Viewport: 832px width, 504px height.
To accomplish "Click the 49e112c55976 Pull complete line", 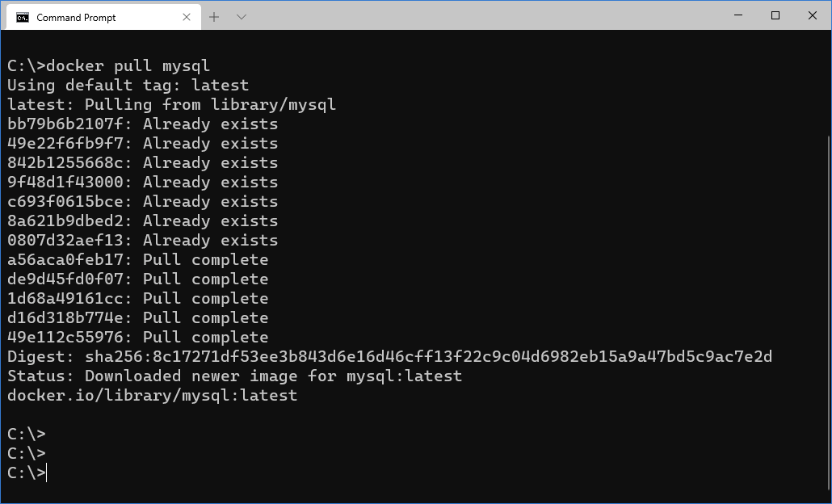I will pos(138,338).
